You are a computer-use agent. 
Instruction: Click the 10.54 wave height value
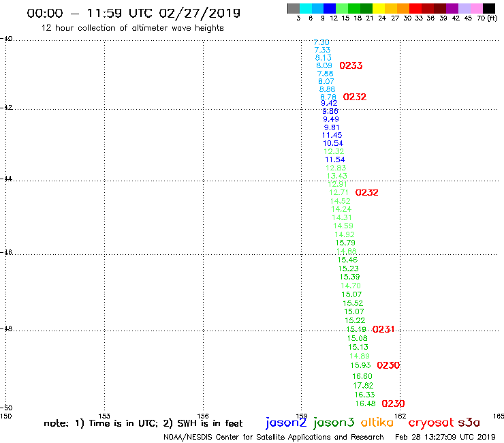(333, 144)
